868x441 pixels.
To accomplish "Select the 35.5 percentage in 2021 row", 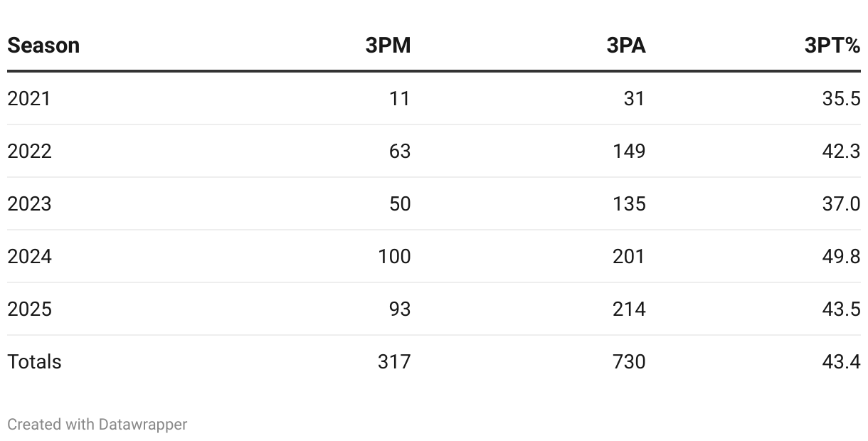I will pyautogui.click(x=842, y=98).
